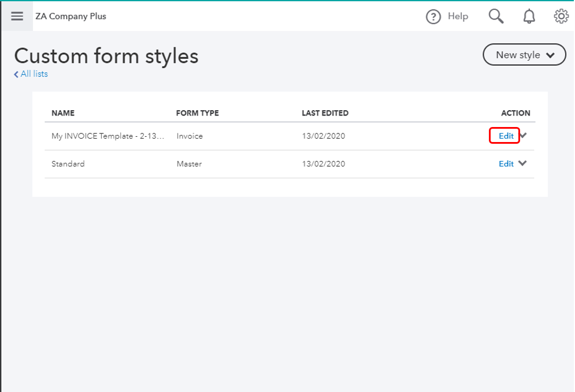
Task: Select the My INVOICE Template row name
Action: [108, 136]
